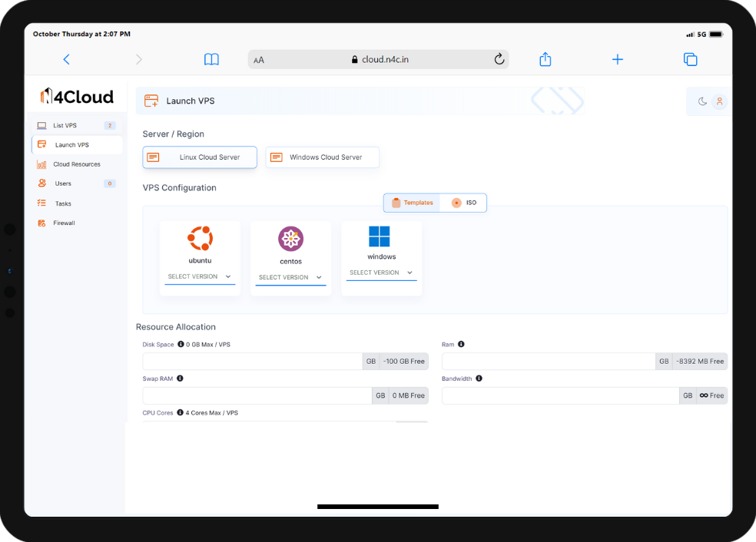
Task: Open windows Select Version dropdown
Action: click(381, 273)
